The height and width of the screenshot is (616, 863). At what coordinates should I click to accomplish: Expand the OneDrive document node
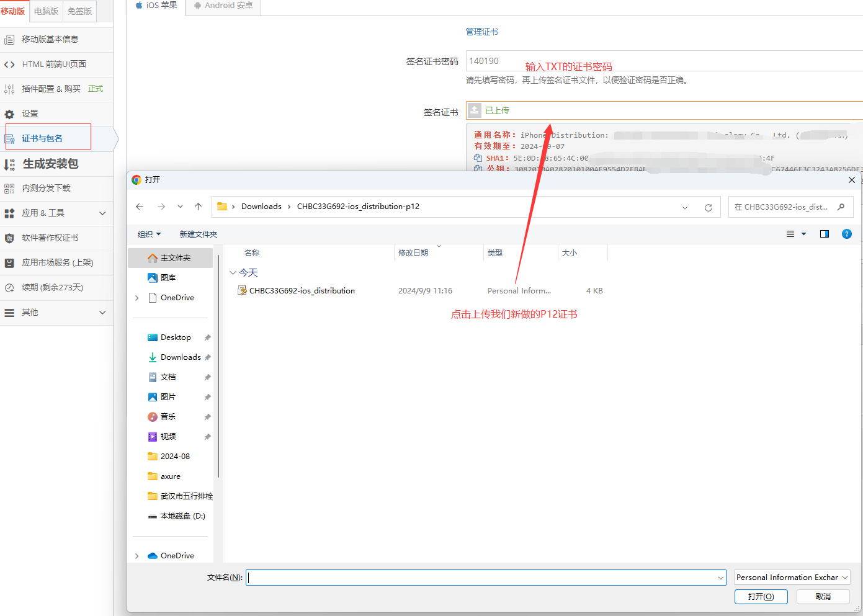[136, 298]
